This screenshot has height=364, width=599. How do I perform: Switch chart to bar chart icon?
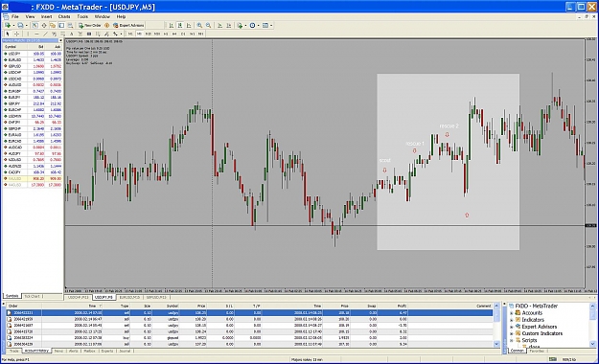pyautogui.click(x=172, y=25)
